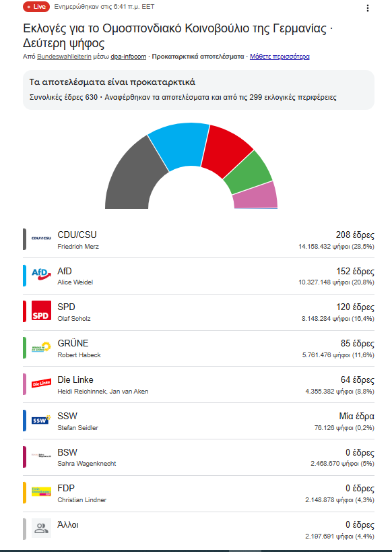
Task: Click the AfD party logo
Action: (41, 274)
